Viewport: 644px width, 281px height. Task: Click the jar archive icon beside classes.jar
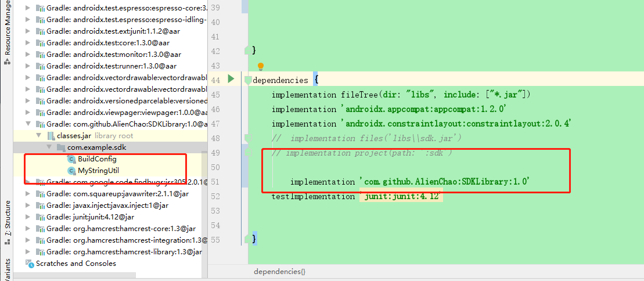pyautogui.click(x=51, y=136)
